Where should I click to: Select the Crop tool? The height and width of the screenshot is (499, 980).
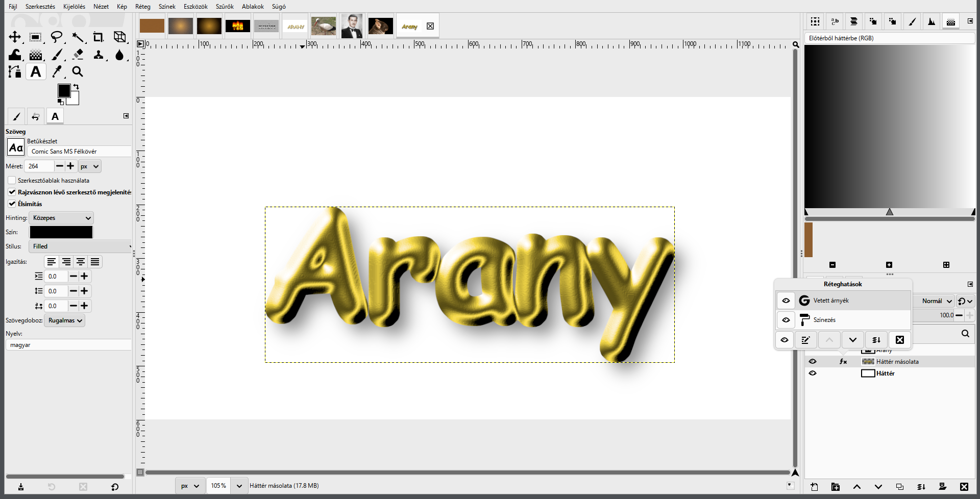(x=99, y=37)
